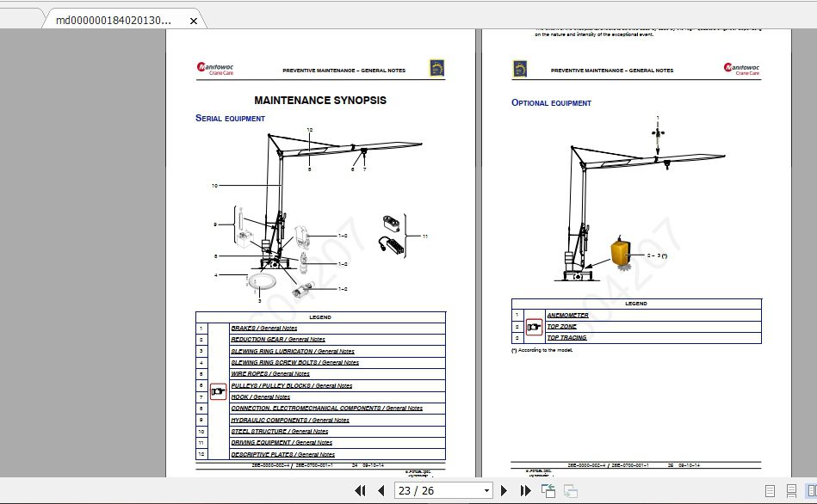Jump to first page using double-arrow icon
Viewport: 817px width, 504px height.
tap(360, 489)
